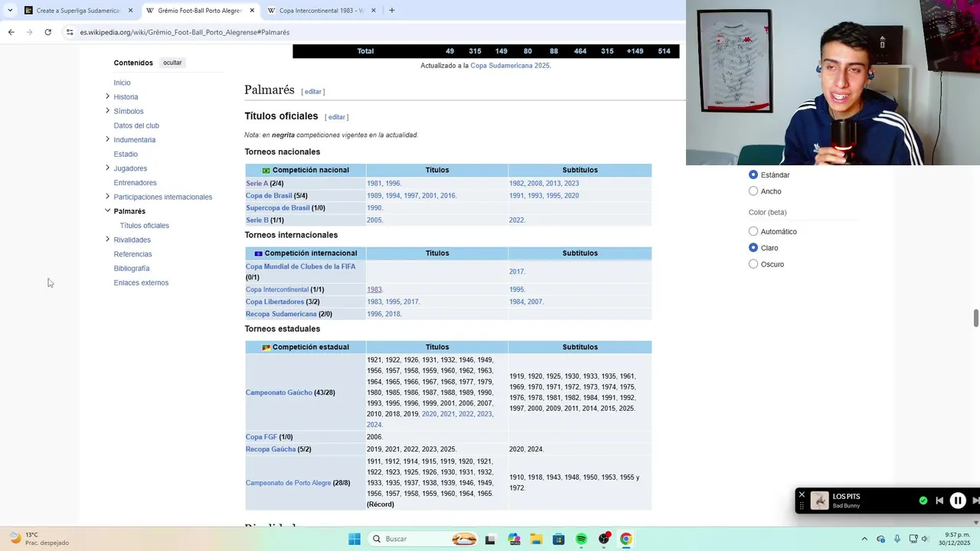Image resolution: width=980 pixels, height=551 pixels.
Task: Open the 1983 Copa Intercontinental title link
Action: [374, 290]
